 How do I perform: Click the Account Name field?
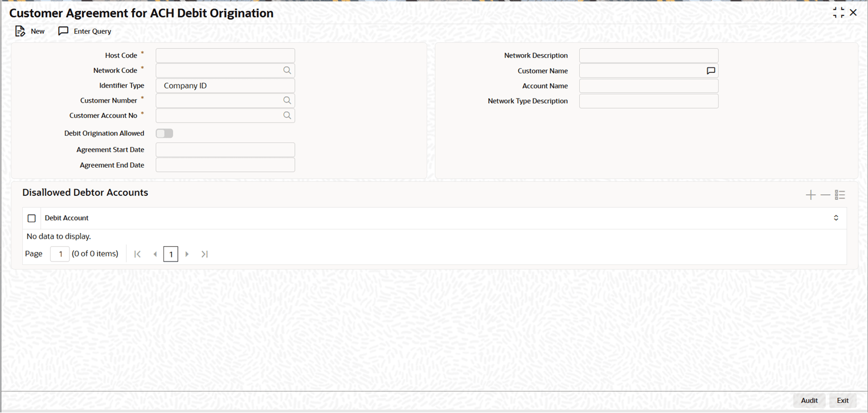tap(649, 86)
